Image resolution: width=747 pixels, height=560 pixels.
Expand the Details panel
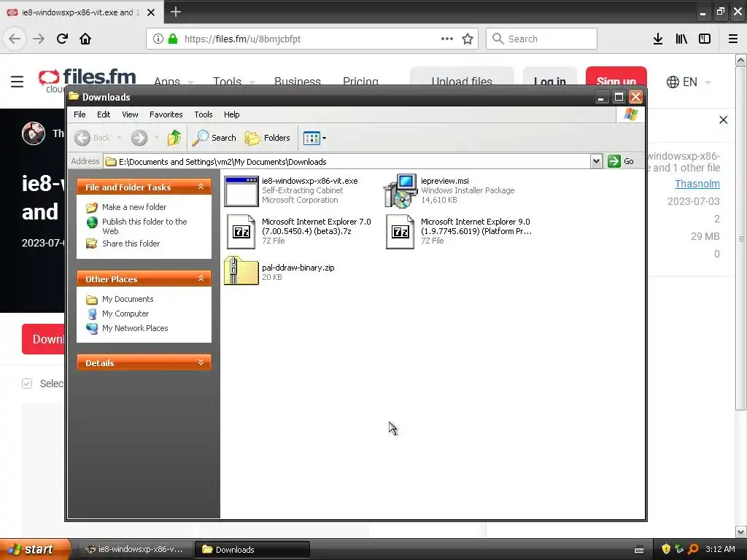[x=201, y=362]
